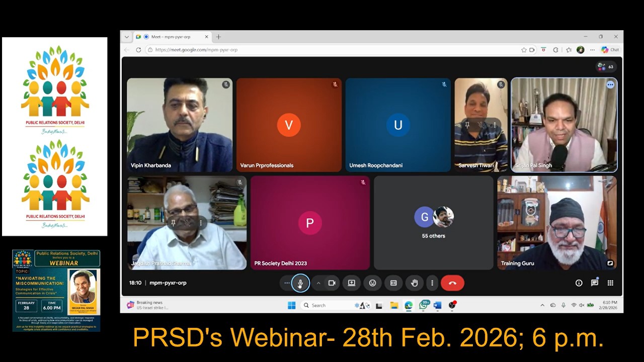Switch to Microsoft Edge on taskbar

[409, 305]
